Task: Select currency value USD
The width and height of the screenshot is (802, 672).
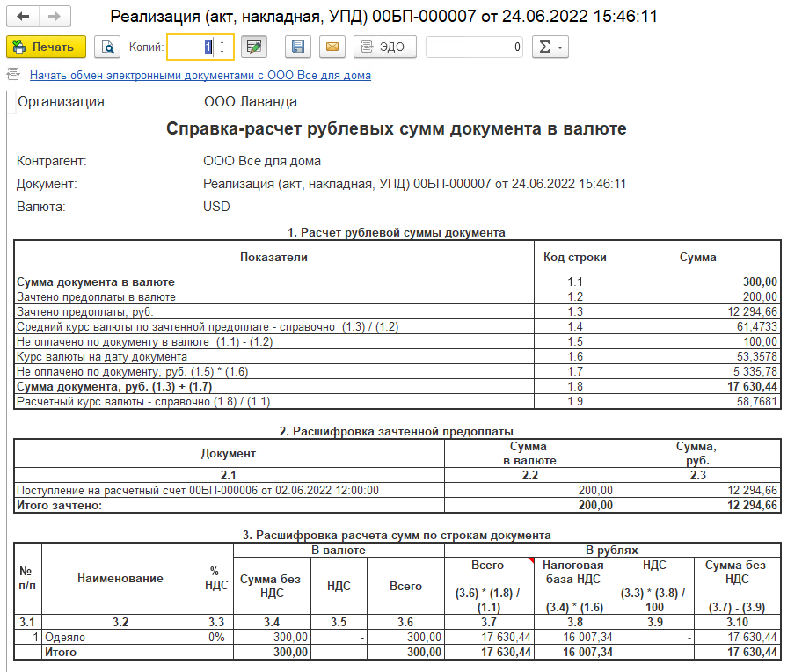Action: coord(216,207)
